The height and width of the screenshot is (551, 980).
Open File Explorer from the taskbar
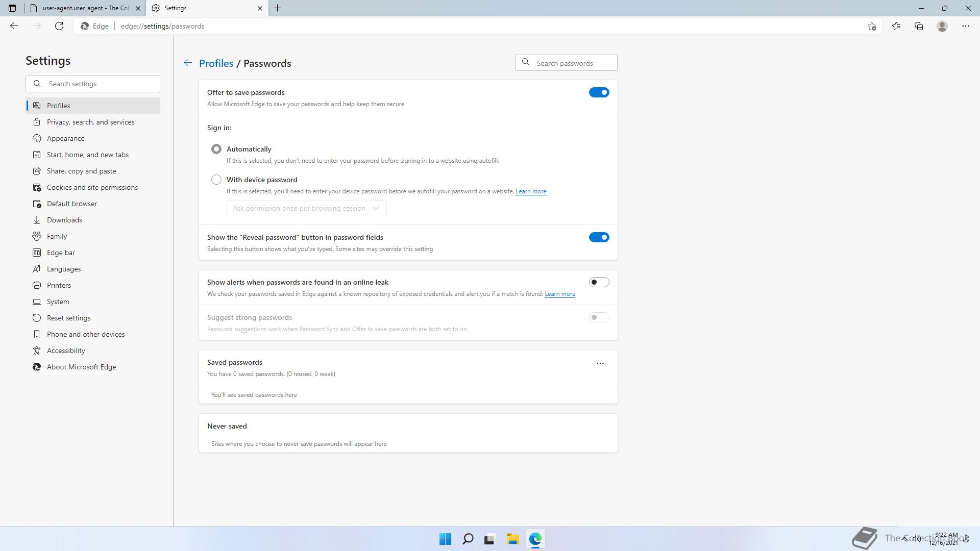tap(512, 539)
